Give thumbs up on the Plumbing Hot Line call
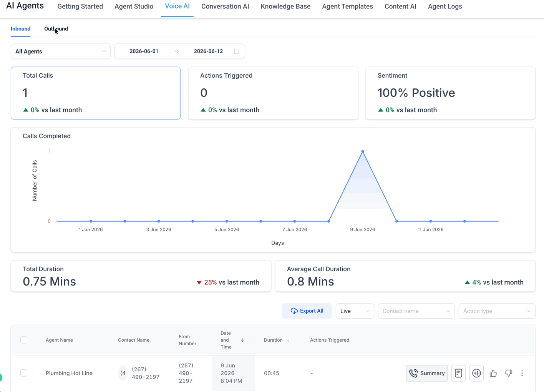544x392 pixels. [x=493, y=373]
